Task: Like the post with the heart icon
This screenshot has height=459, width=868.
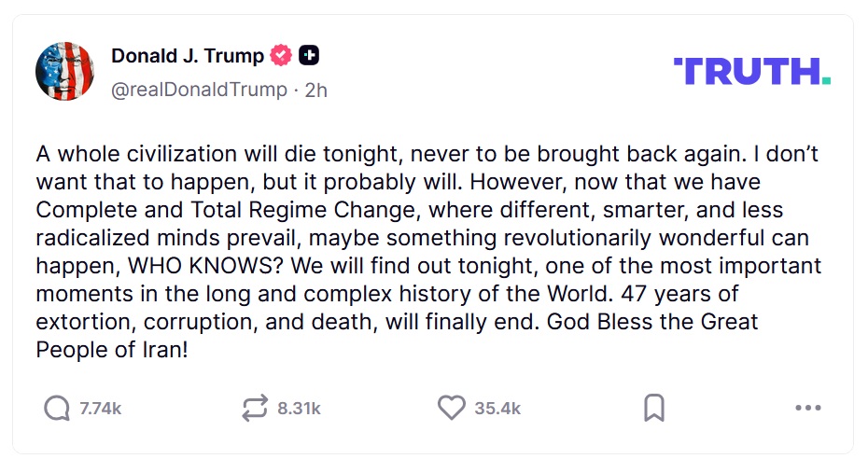Action: pyautogui.click(x=452, y=408)
